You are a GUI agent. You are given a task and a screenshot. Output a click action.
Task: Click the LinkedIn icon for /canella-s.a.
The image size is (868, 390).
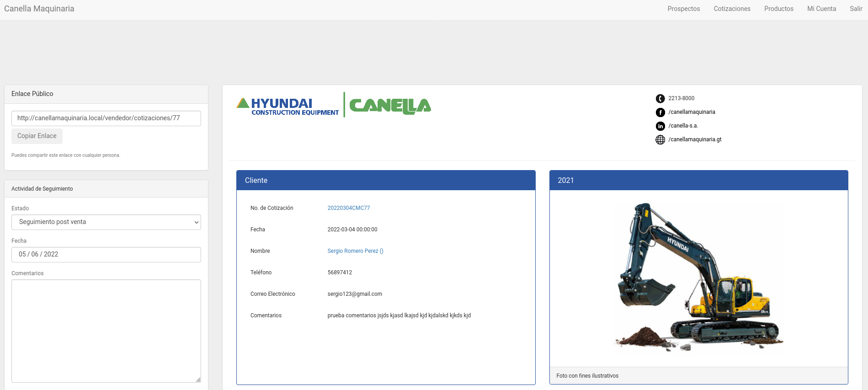(660, 126)
